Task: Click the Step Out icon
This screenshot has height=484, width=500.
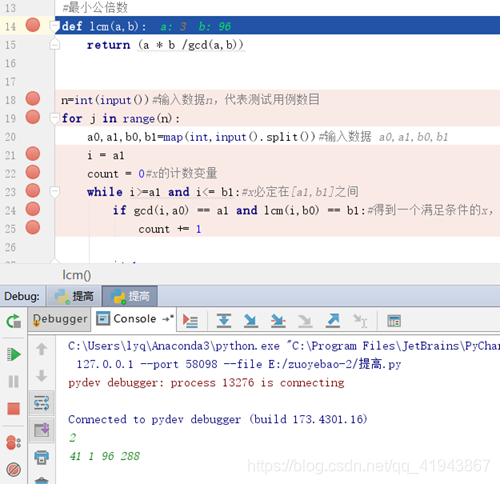Action: 333,321
